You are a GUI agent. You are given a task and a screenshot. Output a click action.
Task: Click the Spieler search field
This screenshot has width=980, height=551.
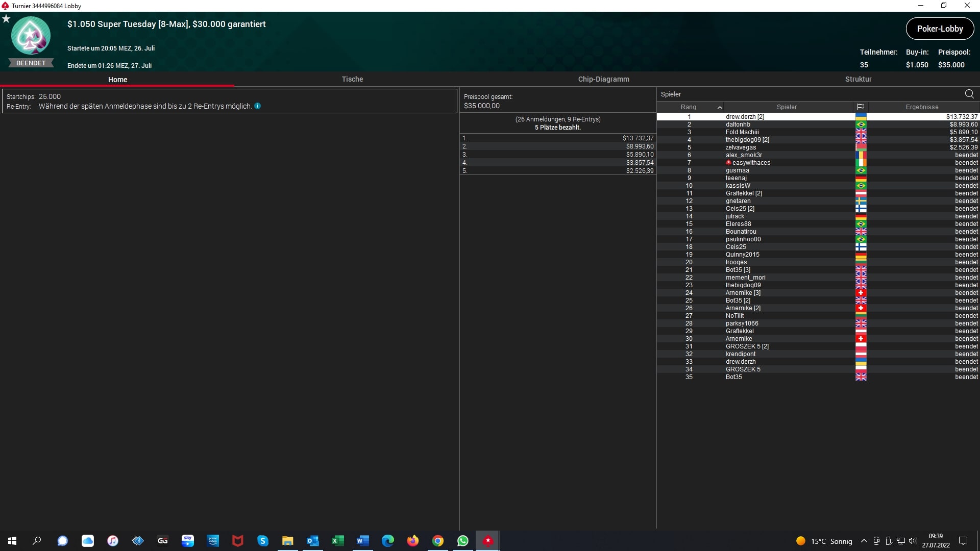coord(806,94)
